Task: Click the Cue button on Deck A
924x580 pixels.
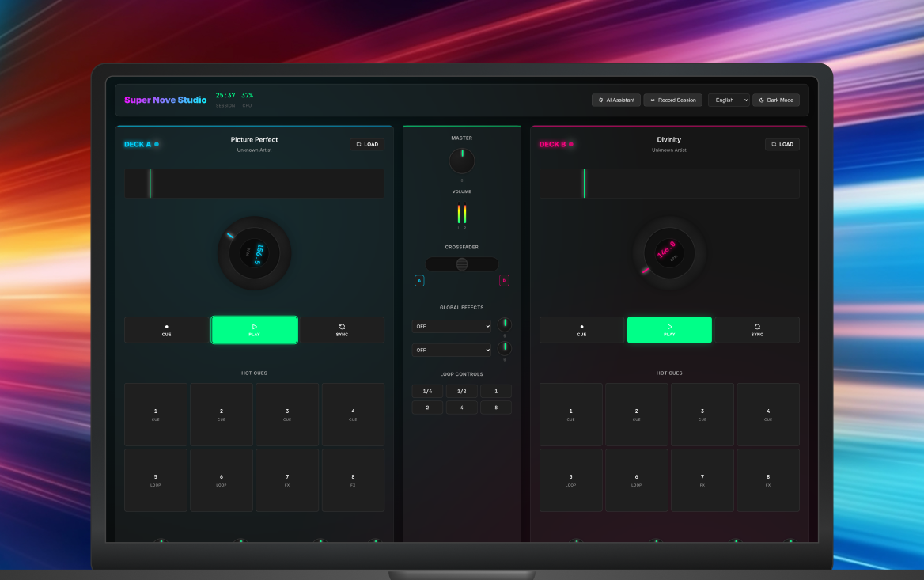Action: click(166, 330)
